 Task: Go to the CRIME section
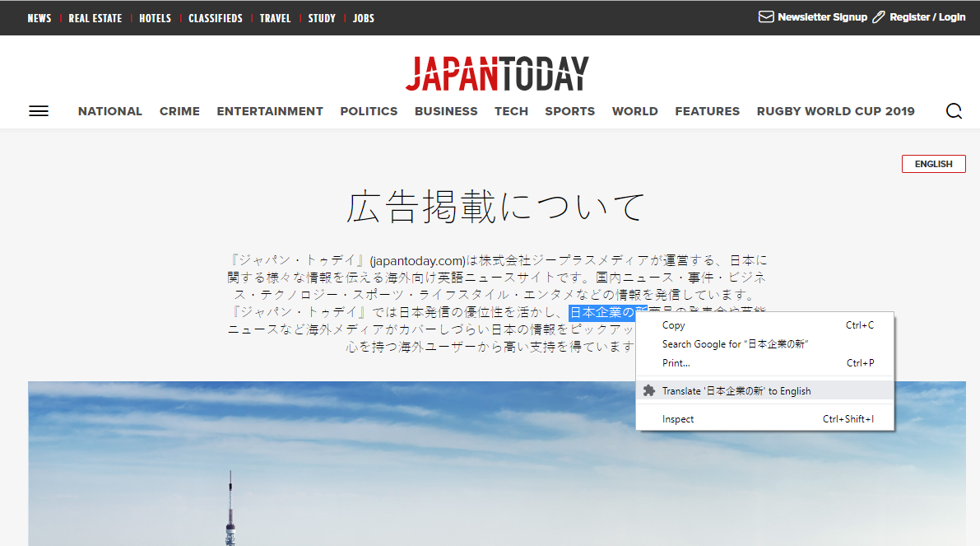pyautogui.click(x=179, y=111)
